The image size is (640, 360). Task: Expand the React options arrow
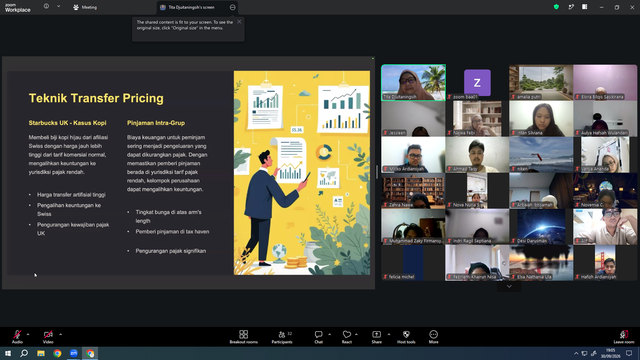click(x=356, y=334)
